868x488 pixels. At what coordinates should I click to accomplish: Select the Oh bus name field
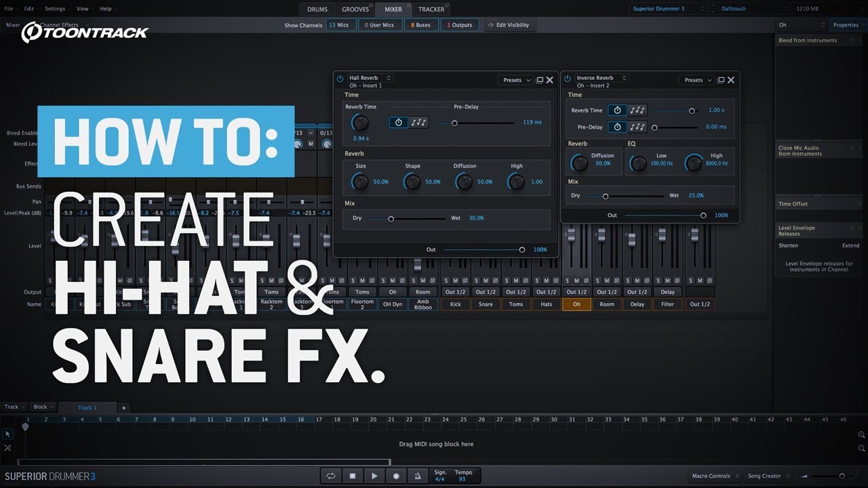576,304
